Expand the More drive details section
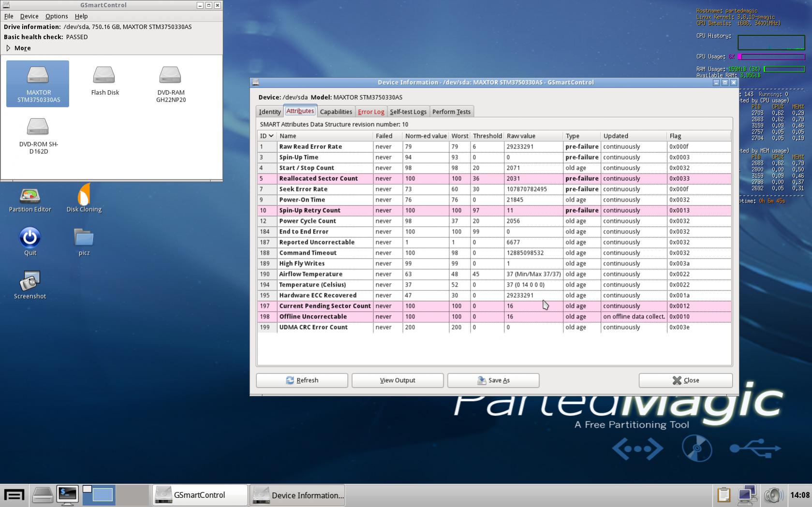This screenshot has height=507, width=812. pyautogui.click(x=18, y=48)
